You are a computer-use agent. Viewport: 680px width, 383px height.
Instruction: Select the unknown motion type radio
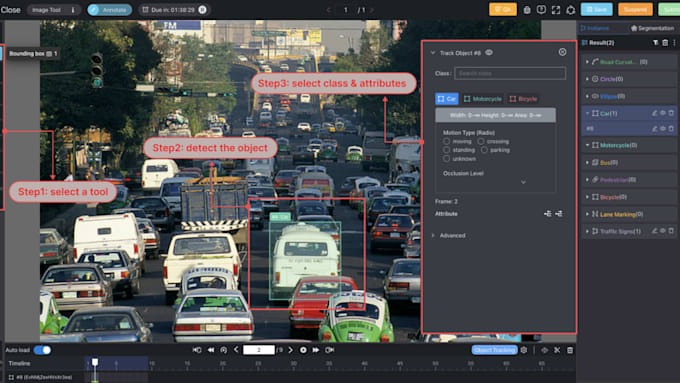446,159
